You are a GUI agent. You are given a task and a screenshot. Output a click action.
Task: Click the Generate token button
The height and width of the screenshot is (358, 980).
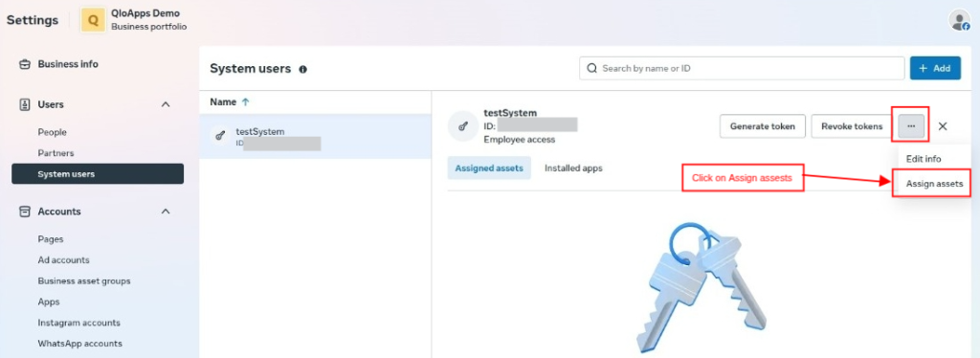762,126
